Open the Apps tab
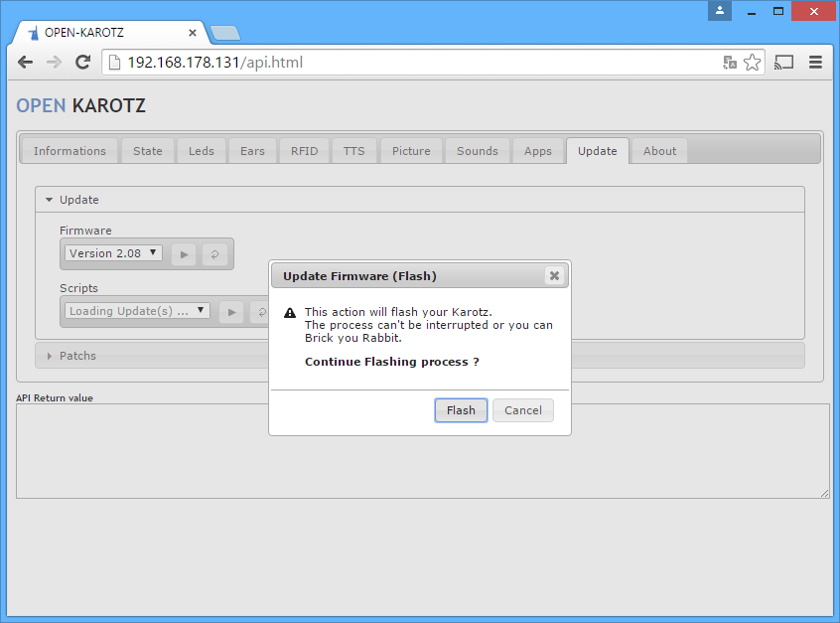Screen dimensions: 840x623 (x=538, y=151)
